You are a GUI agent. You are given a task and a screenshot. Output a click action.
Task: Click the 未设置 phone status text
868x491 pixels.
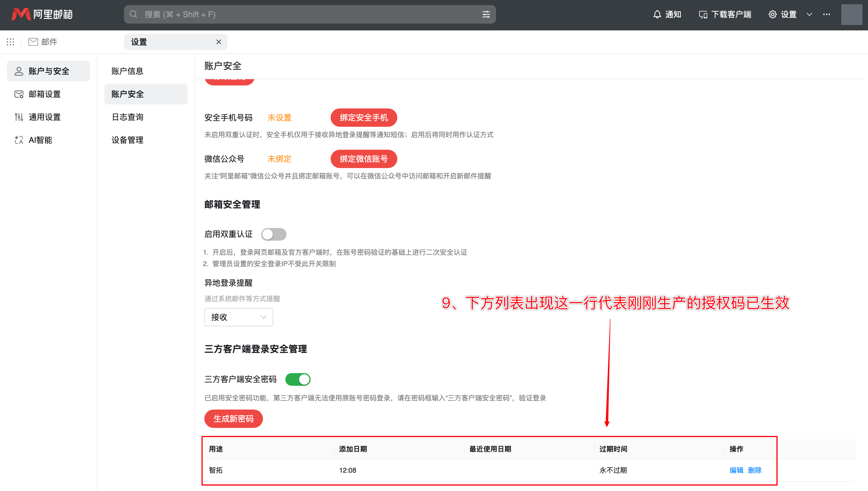(x=279, y=117)
